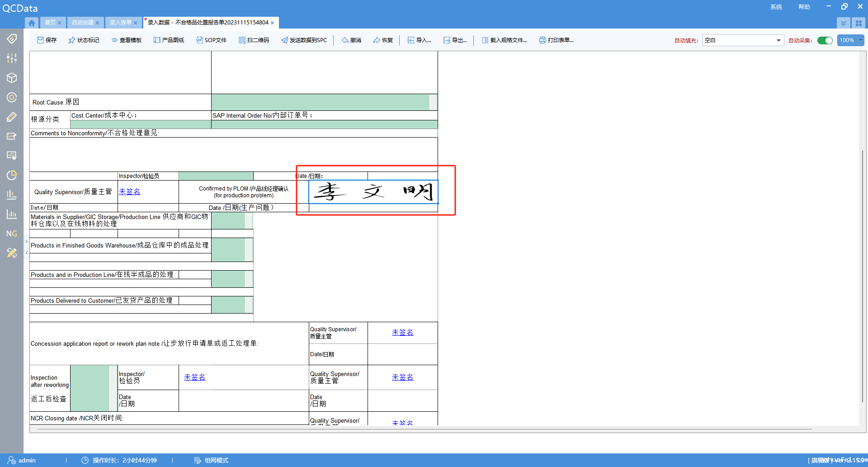
Task: Click the home icon tab
Action: coord(32,23)
